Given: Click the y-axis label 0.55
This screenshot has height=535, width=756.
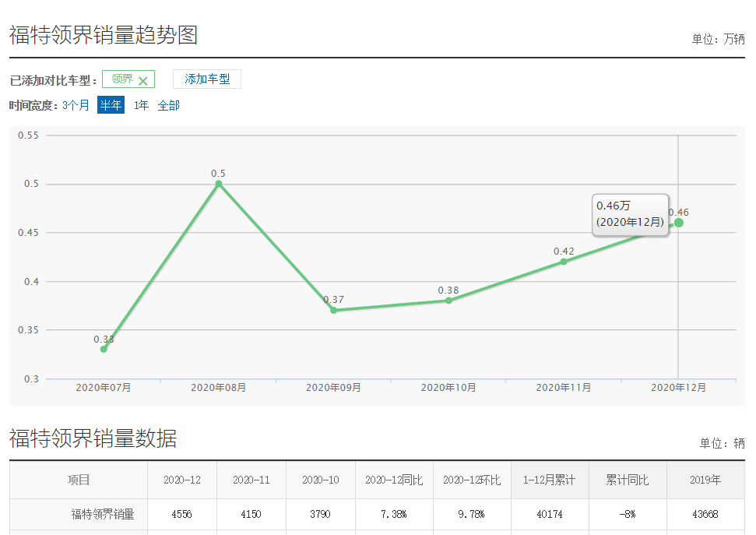Looking at the screenshot, I should [29, 135].
